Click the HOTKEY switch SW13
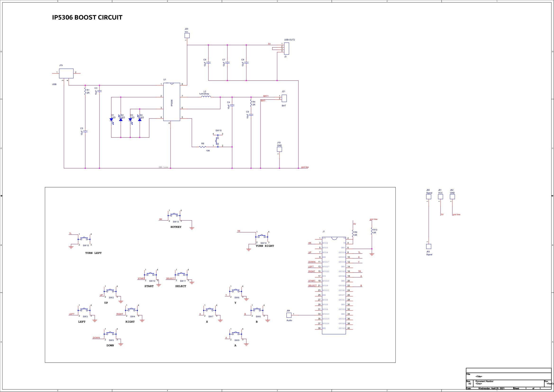Image resolution: width=554 pixels, height=392 pixels. [174, 215]
